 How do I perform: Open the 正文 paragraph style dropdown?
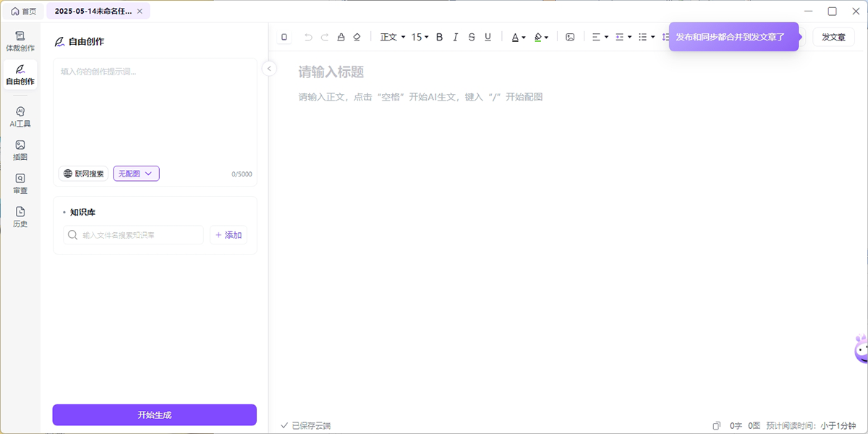(393, 37)
